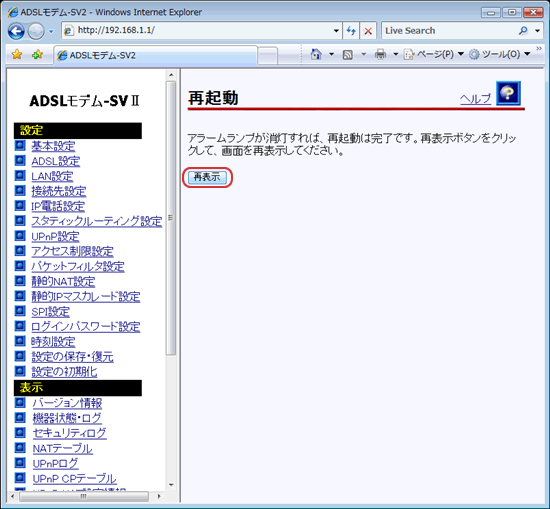Click the Live Search magnifier icon

523,31
